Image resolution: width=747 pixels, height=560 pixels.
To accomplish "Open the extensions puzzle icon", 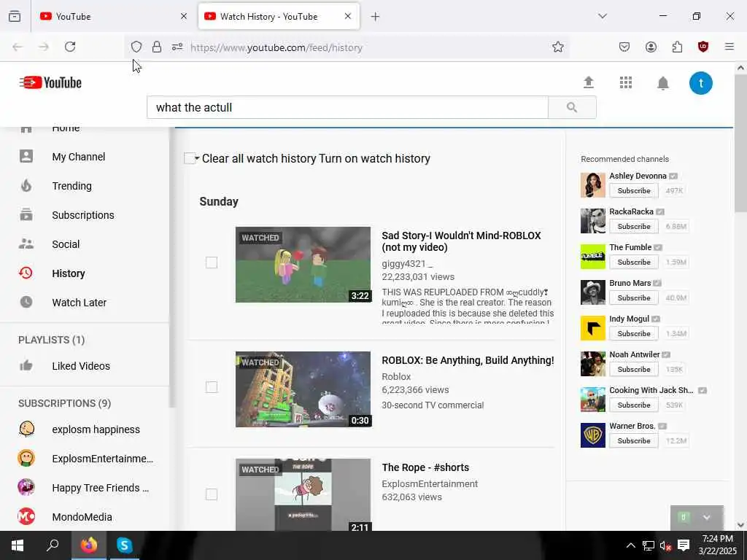I will click(677, 47).
